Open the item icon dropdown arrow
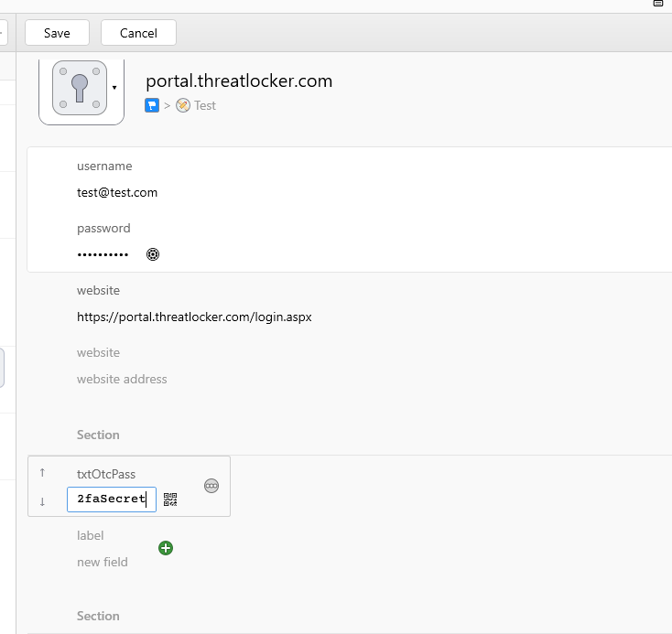 [114, 88]
